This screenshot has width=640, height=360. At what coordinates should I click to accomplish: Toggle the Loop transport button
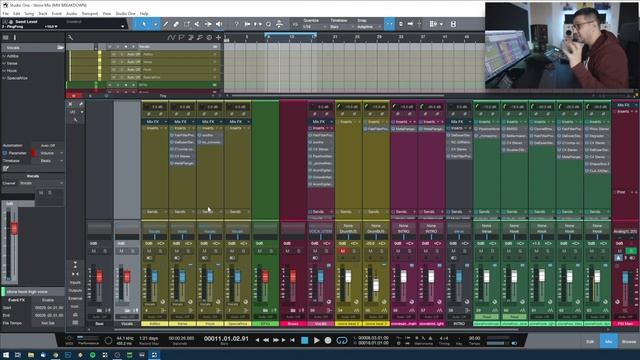click(342, 340)
